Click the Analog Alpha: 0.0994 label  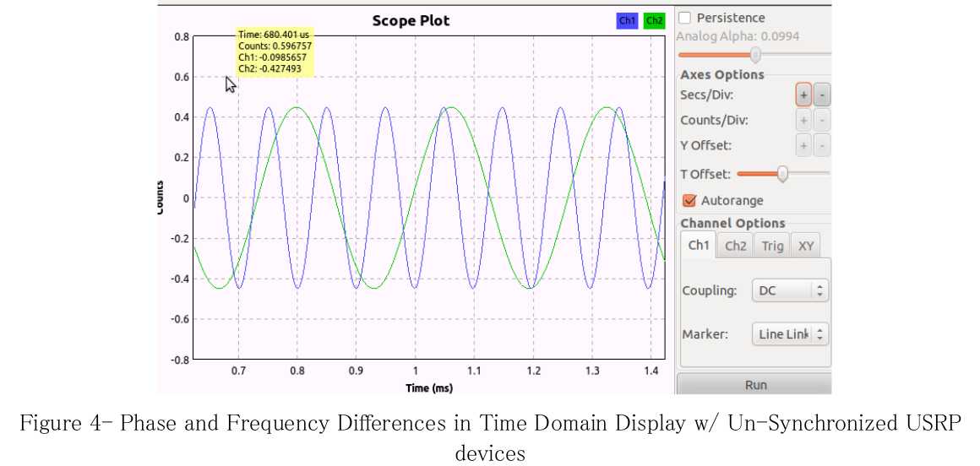tap(738, 36)
